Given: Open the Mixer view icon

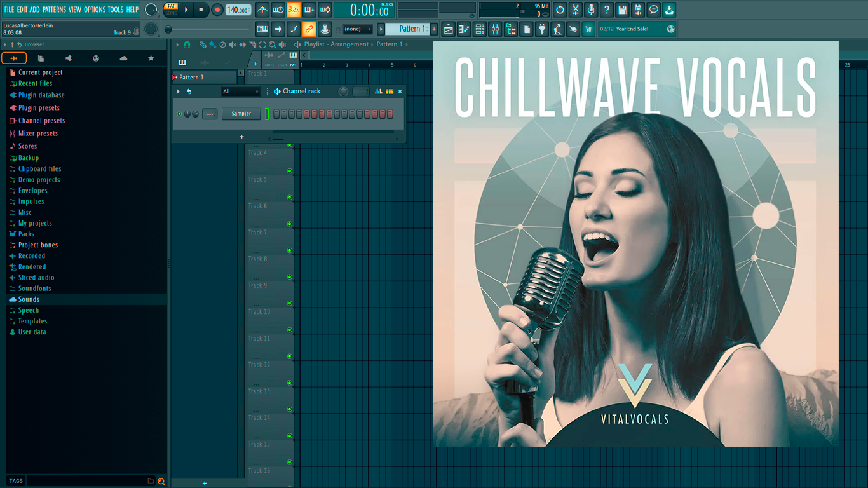Looking at the screenshot, I should pos(495,29).
